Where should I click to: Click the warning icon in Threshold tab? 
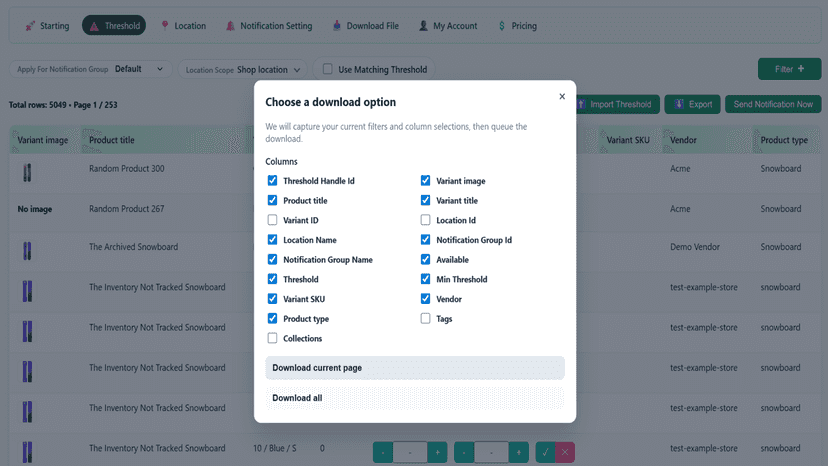click(94, 26)
